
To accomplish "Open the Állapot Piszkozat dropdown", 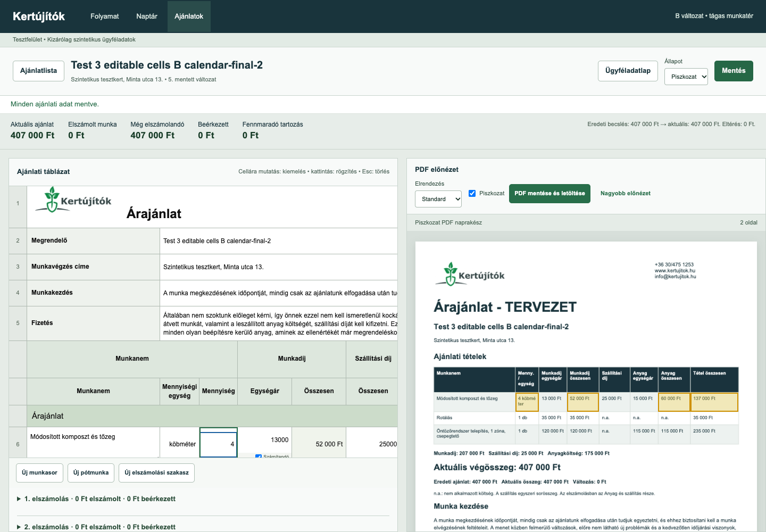I will coord(686,77).
